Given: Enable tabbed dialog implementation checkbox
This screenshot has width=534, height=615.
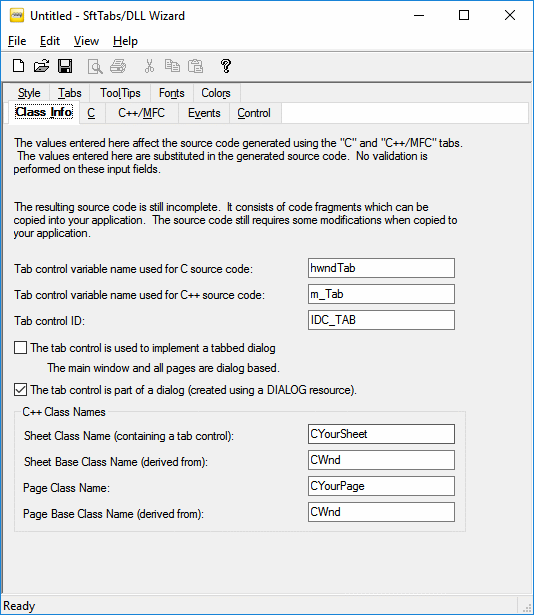Looking at the screenshot, I should 20,348.
